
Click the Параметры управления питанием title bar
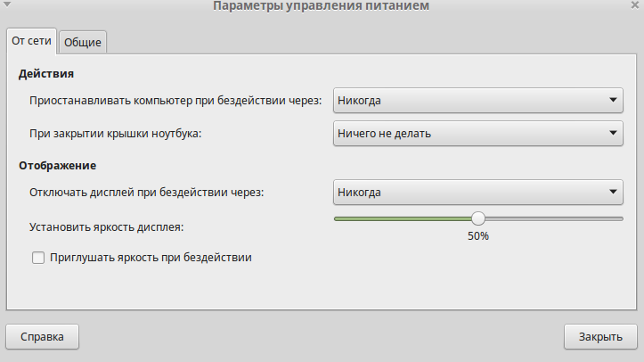tap(321, 6)
